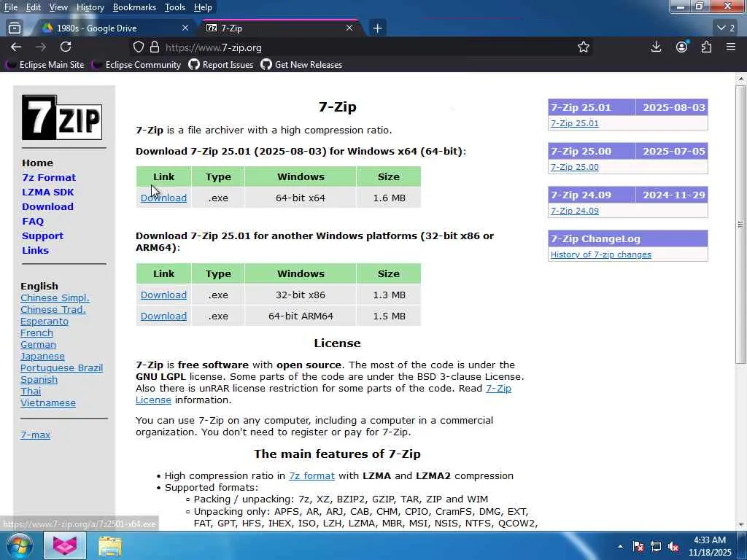Open the History menu
The width and height of the screenshot is (747, 560).
click(90, 7)
